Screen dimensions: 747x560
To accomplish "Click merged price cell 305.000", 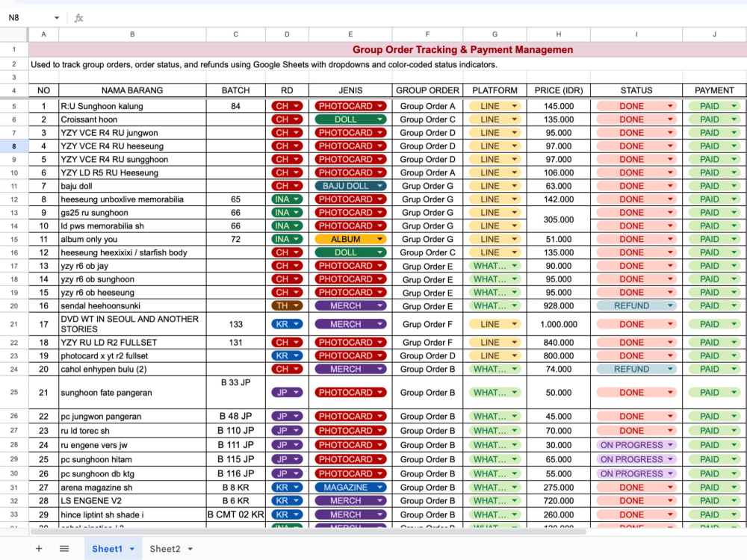I will coord(558,220).
